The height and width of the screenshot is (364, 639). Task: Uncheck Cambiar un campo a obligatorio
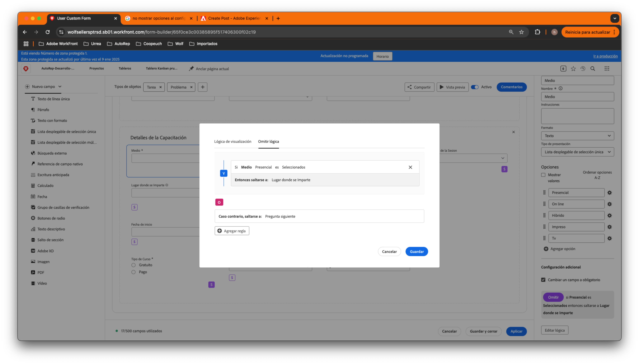coord(543,280)
